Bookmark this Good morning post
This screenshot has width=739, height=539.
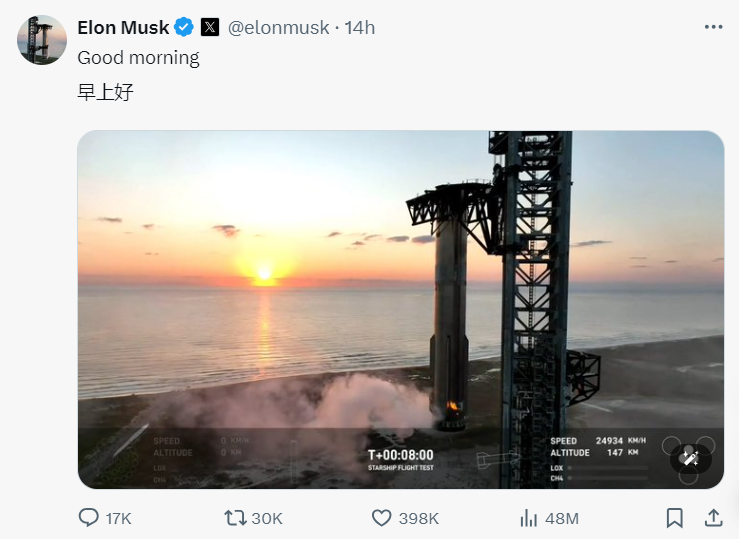[x=675, y=518]
